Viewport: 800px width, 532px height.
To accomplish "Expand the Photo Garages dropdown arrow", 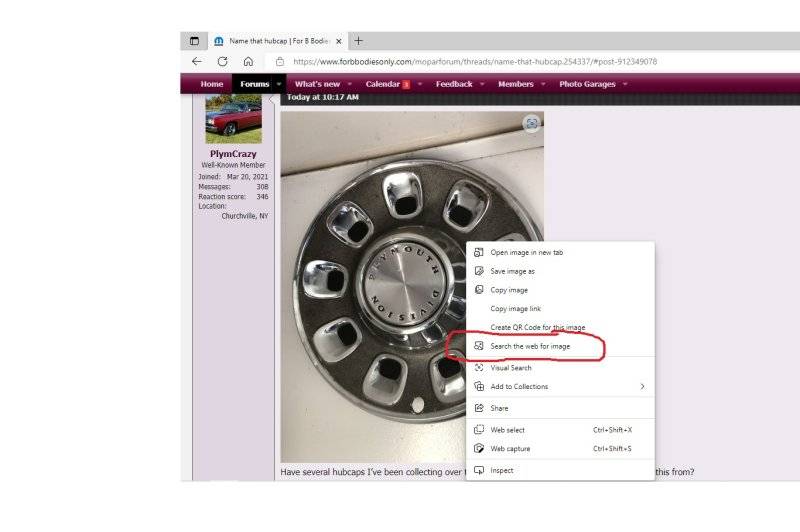I will (x=624, y=84).
